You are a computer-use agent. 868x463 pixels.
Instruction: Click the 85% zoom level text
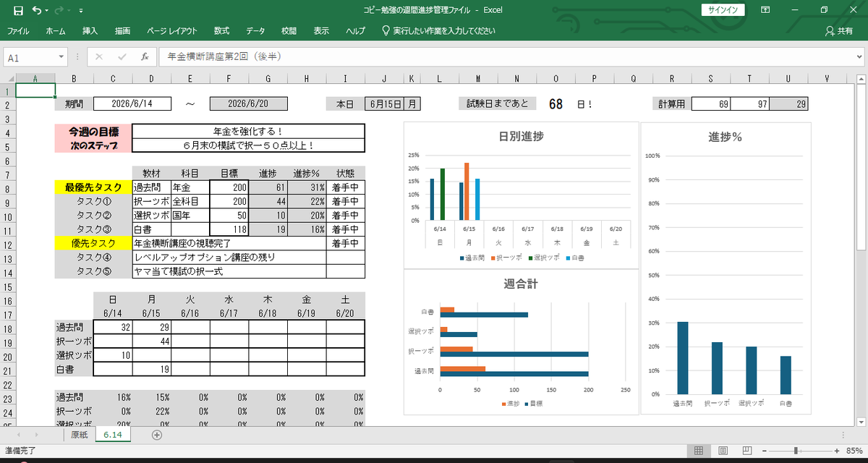[854, 451]
